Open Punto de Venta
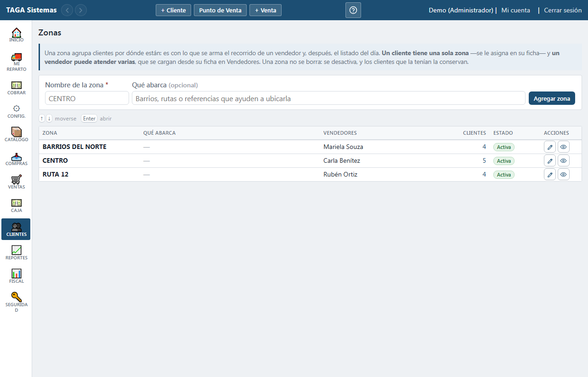588x377 pixels. point(220,10)
